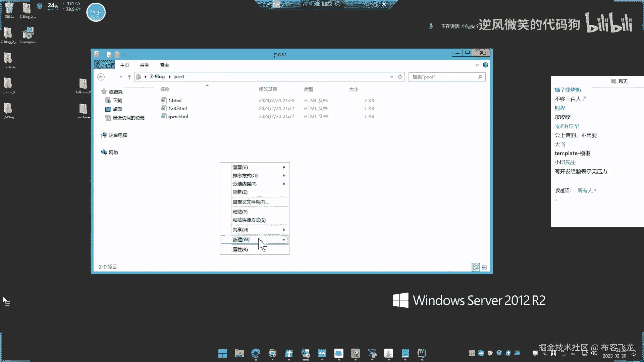Switch to large icons view in status bar

(484, 267)
